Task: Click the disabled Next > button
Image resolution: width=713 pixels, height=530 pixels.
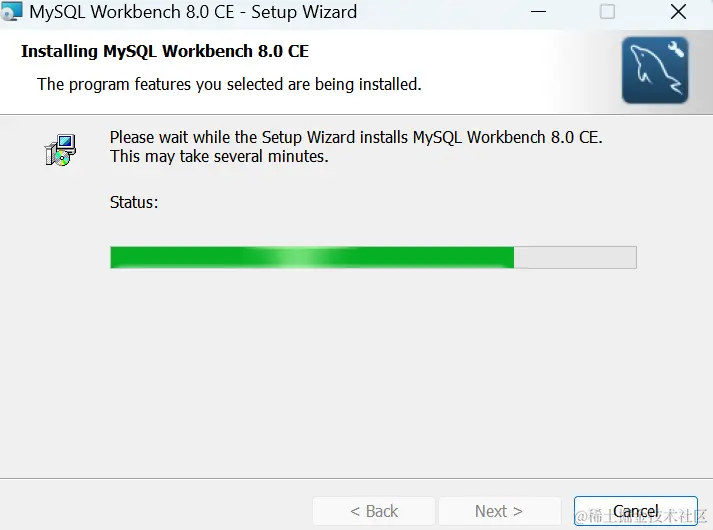Action: (x=499, y=511)
